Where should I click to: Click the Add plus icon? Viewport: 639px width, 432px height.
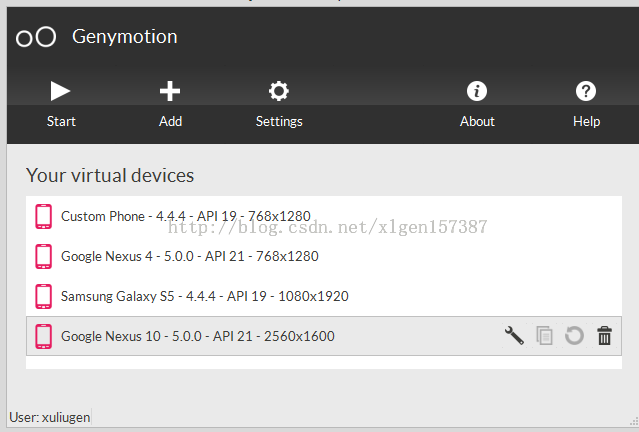coord(170,92)
